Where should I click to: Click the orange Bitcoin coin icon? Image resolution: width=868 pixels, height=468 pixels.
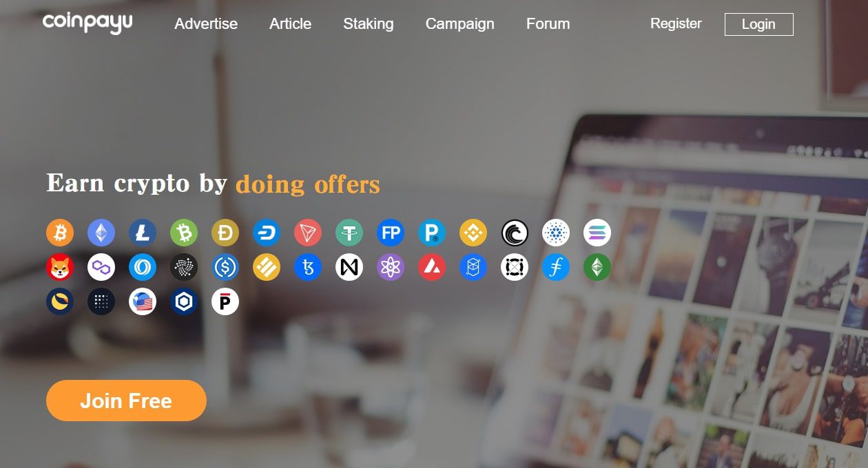click(60, 233)
